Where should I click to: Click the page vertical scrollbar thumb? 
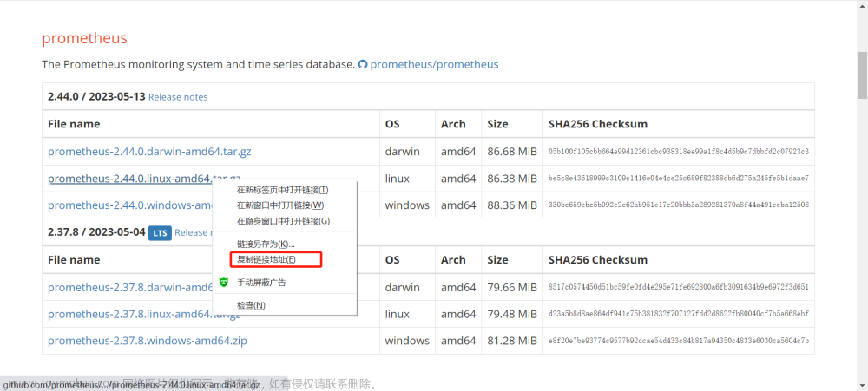coord(862,75)
